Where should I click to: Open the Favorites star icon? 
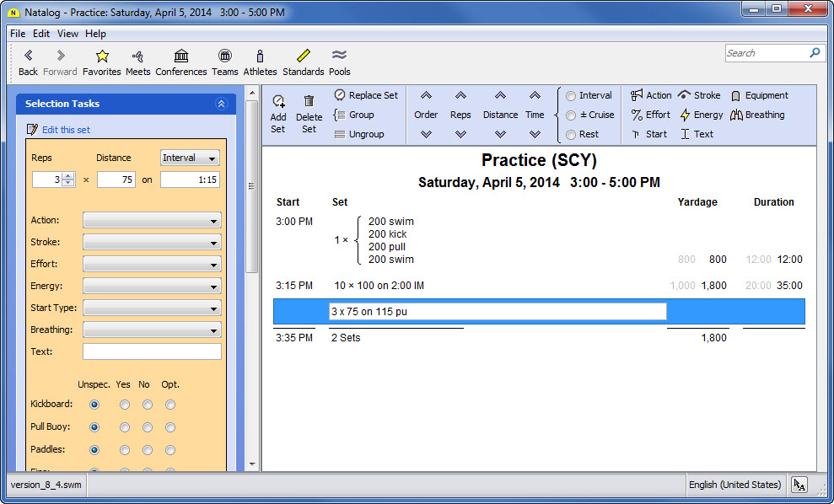[102, 56]
